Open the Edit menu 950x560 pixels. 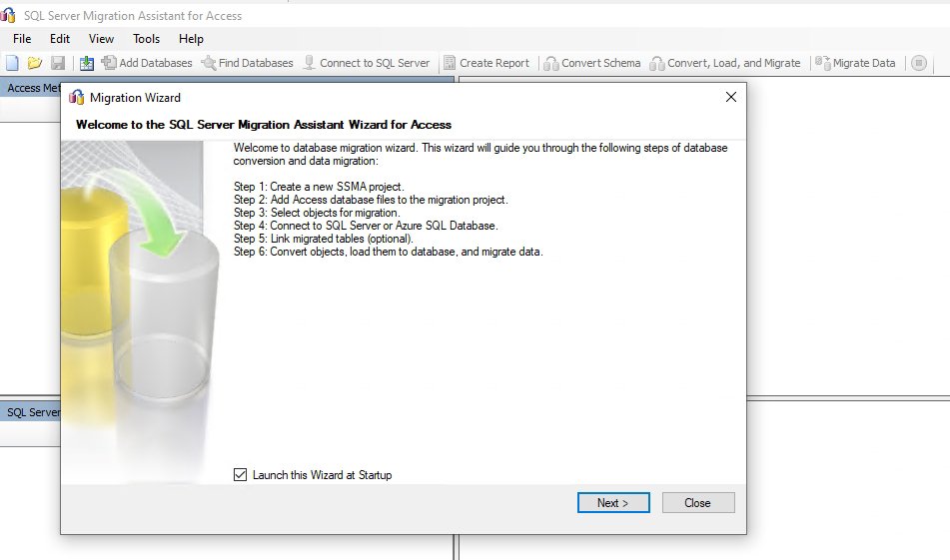coord(60,39)
